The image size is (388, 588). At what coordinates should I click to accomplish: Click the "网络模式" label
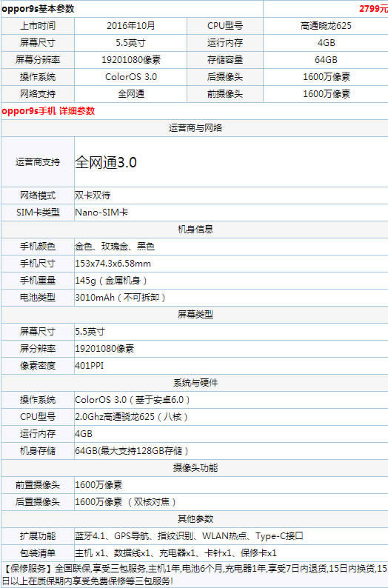38,196
